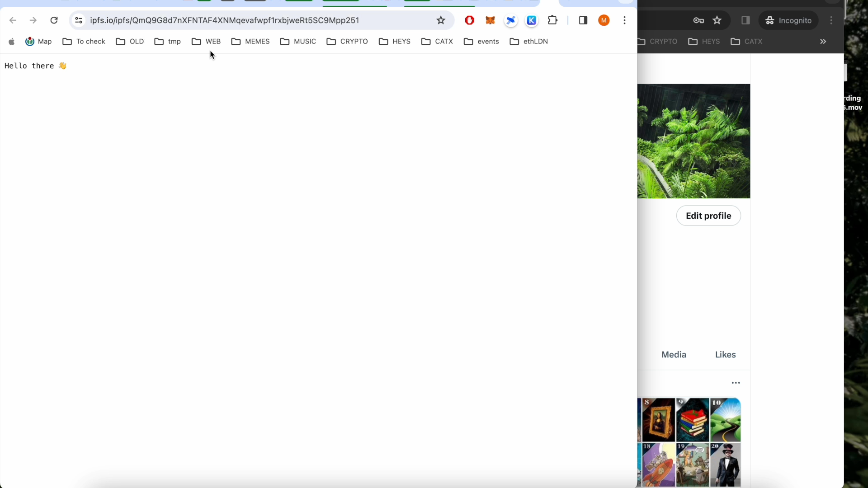
Task: Open the rocket card numbered 18
Action: click(x=658, y=465)
